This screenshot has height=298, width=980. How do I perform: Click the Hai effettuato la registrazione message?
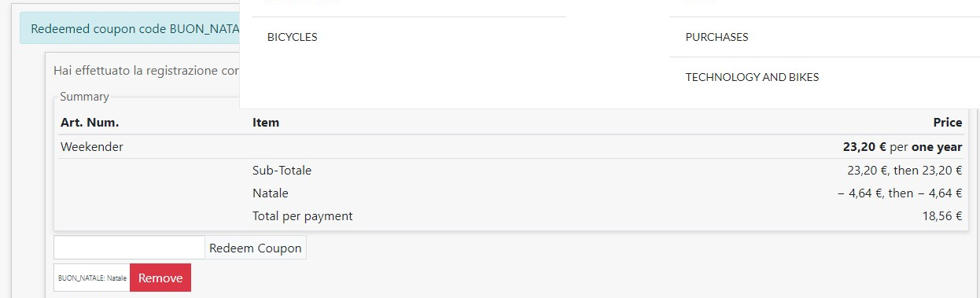click(x=146, y=70)
